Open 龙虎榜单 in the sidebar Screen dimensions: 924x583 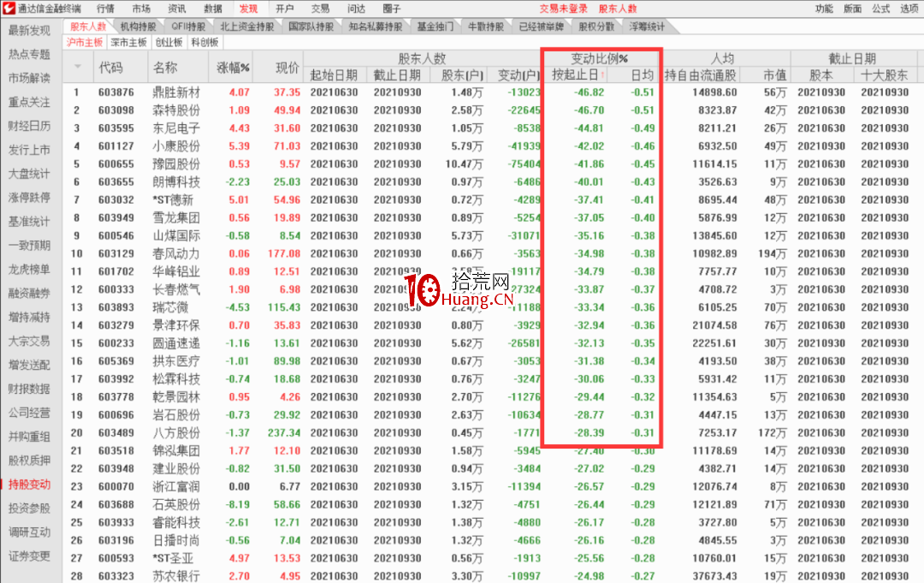pos(29,270)
